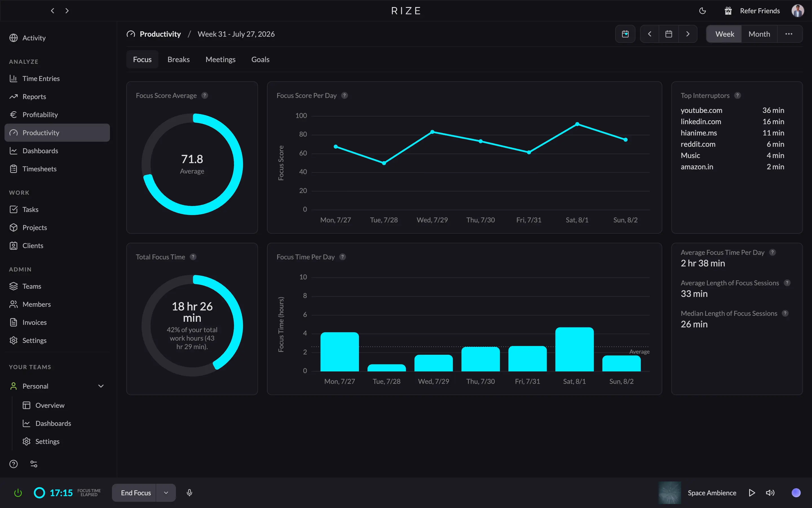Go to next week arrow
Screen dimensions: 812x508
coord(688,34)
